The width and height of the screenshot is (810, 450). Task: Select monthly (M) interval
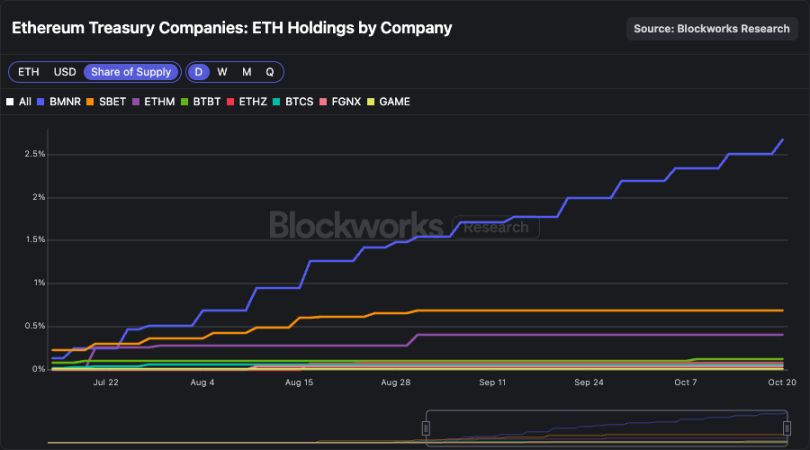tap(246, 72)
